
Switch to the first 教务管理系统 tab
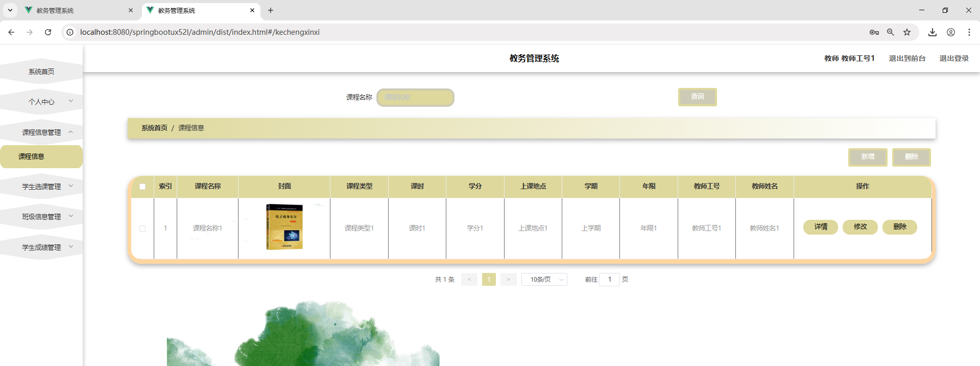[x=79, y=10]
